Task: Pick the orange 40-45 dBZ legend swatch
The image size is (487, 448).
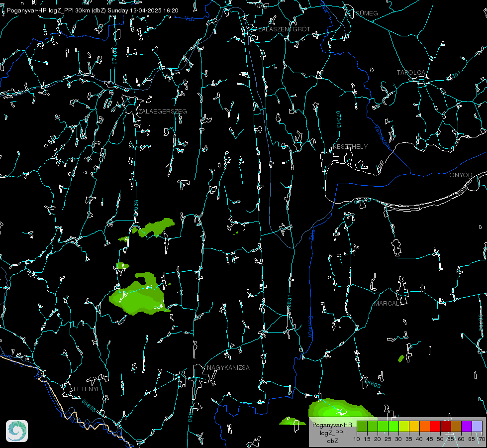Action: [x=425, y=426]
